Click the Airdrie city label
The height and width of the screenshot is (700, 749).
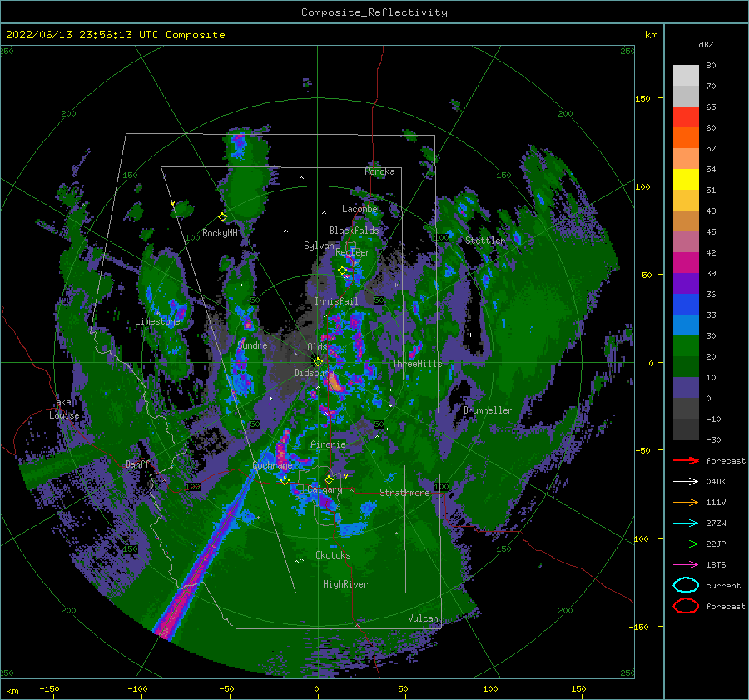328,444
